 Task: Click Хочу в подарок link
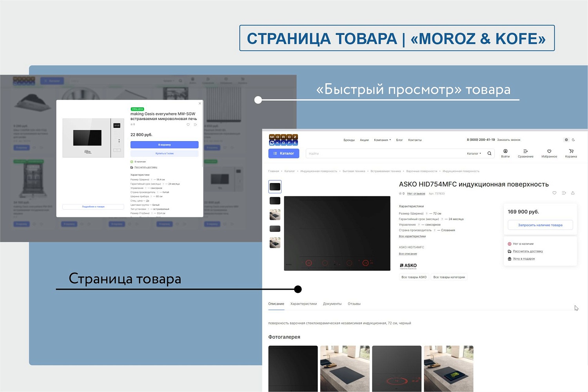click(x=524, y=259)
